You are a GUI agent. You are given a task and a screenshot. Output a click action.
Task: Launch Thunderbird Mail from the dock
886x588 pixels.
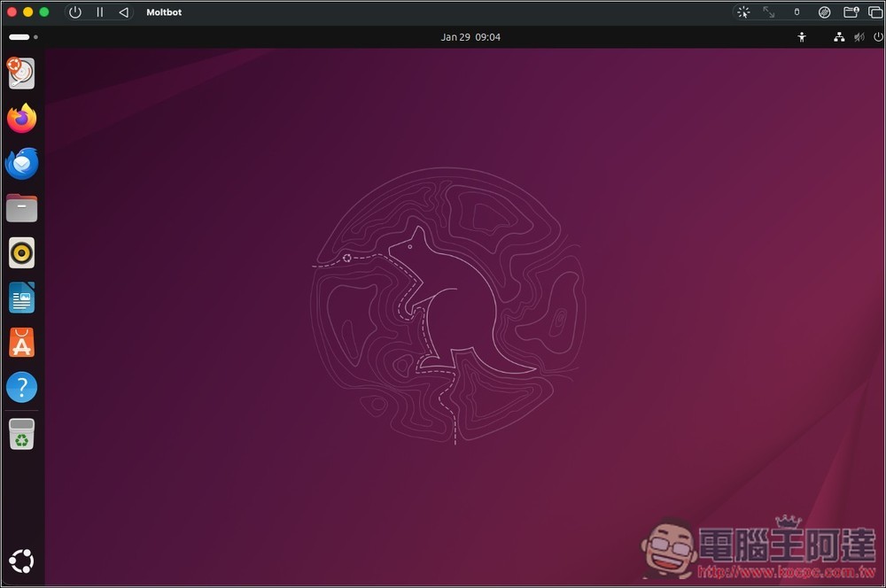click(x=22, y=164)
